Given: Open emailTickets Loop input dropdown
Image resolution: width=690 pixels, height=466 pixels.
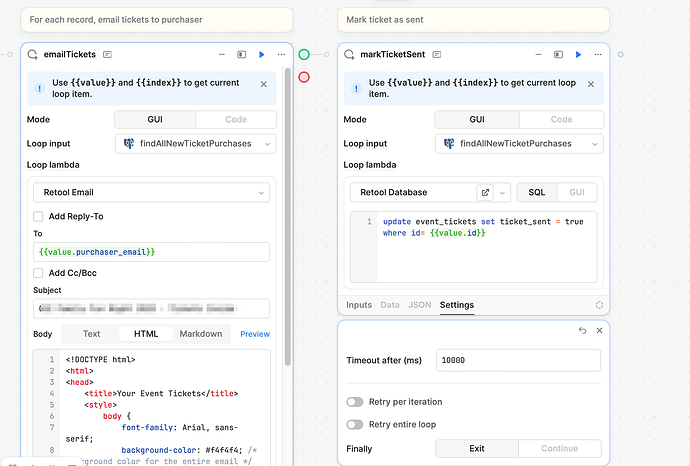Looking at the screenshot, I should tap(196, 144).
